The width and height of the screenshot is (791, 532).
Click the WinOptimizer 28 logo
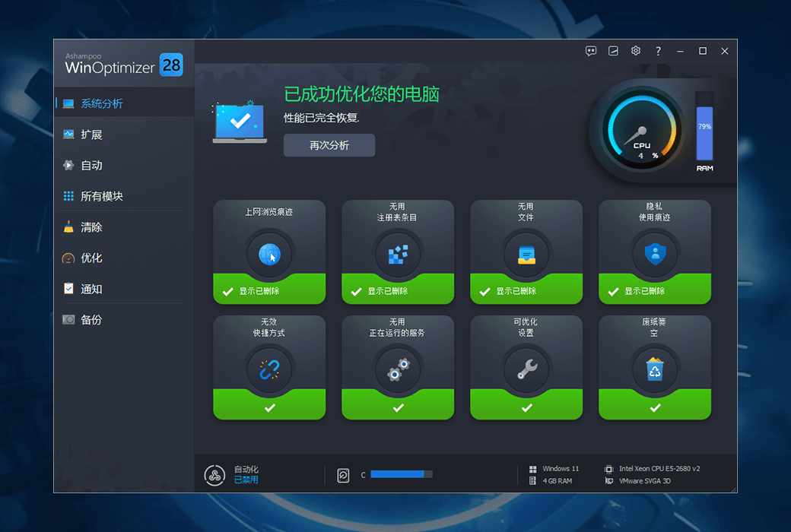point(123,65)
